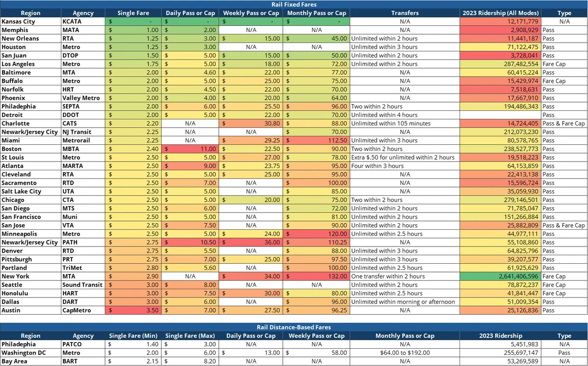Click Rail Distance-Based Fares title header
588x366 pixels.
(294, 327)
